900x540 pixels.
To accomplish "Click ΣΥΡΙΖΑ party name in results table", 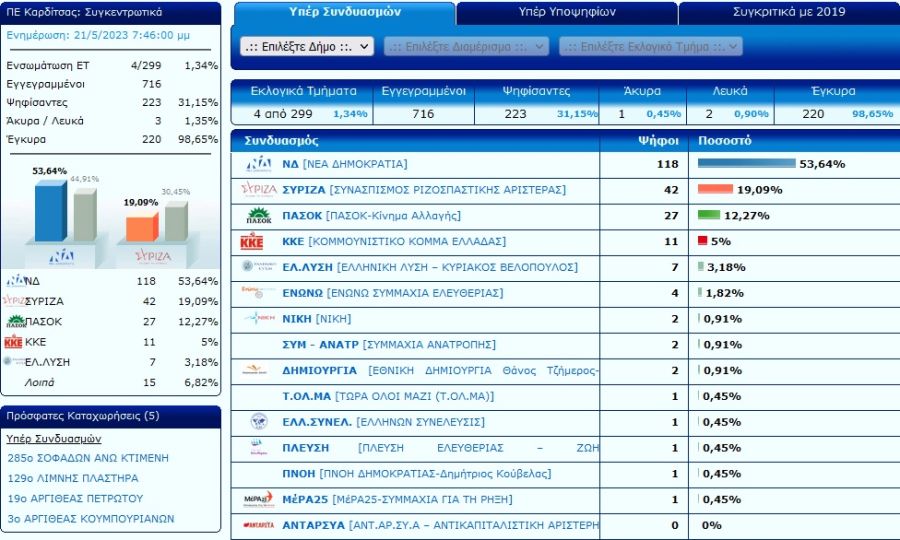I will pyautogui.click(x=424, y=190).
